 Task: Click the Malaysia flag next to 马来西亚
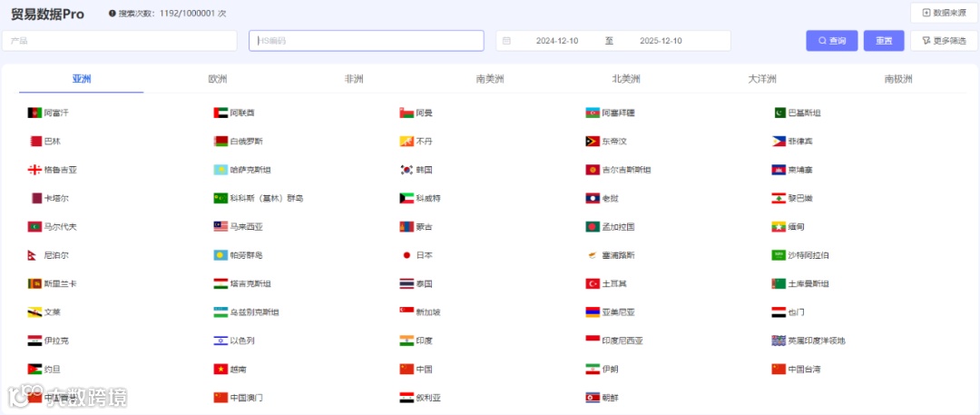[x=220, y=227]
